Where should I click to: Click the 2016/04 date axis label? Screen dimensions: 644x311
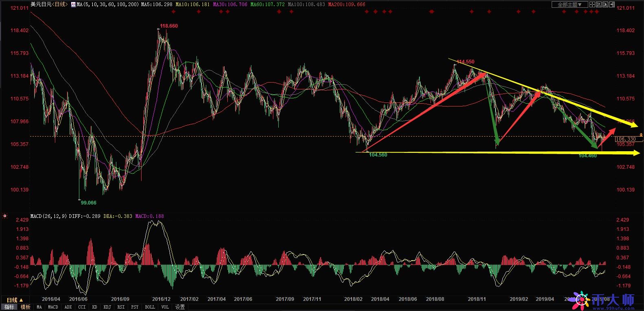point(51,299)
